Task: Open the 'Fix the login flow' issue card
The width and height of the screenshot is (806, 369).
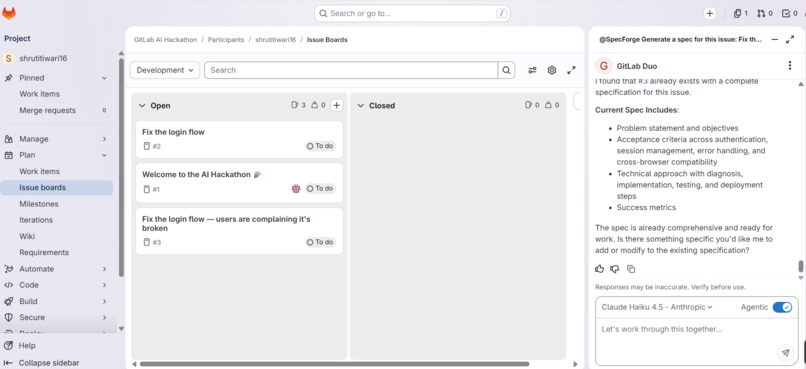Action: (239, 139)
